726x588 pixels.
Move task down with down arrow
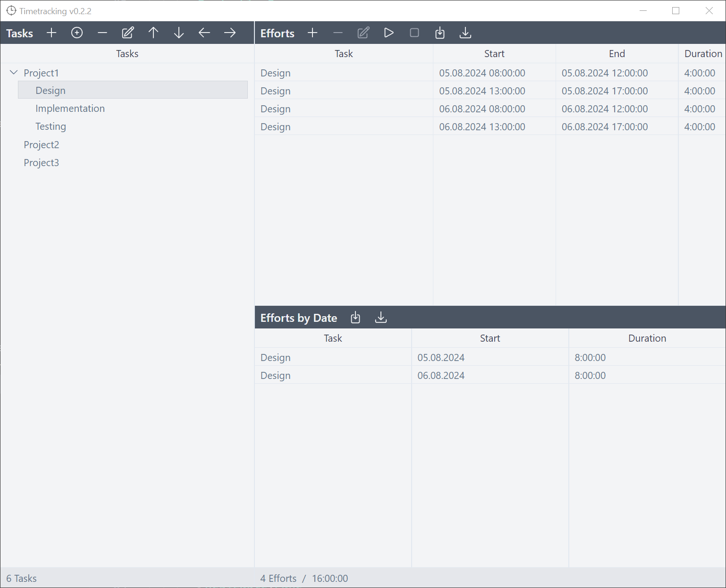[x=179, y=33]
